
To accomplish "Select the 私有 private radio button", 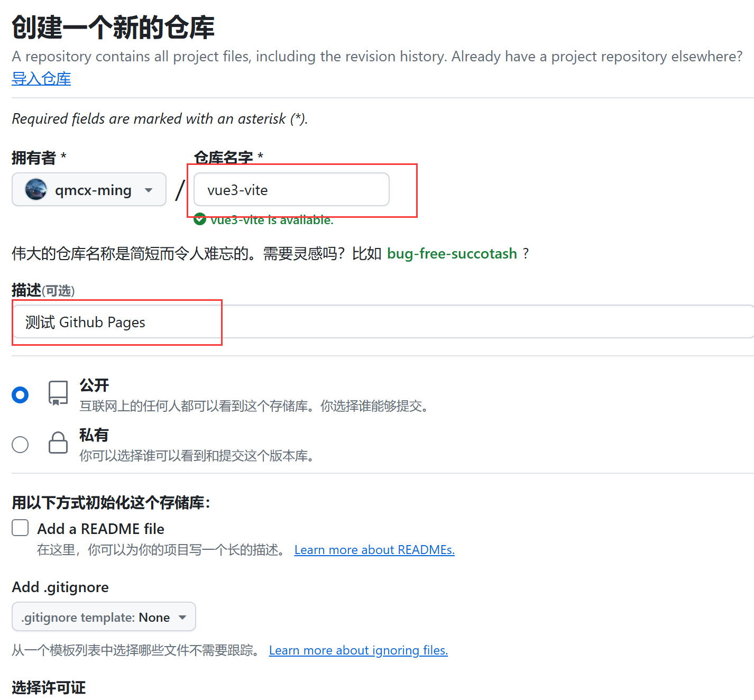I will 20,445.
